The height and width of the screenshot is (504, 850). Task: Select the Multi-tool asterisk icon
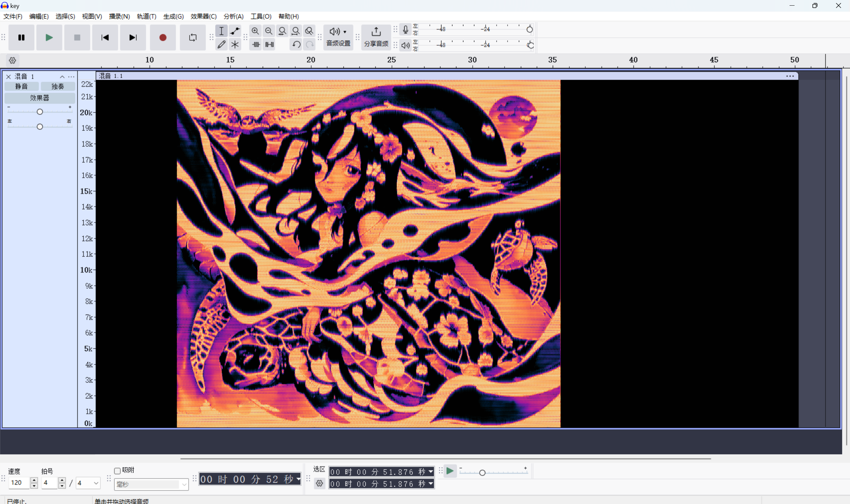pyautogui.click(x=235, y=44)
